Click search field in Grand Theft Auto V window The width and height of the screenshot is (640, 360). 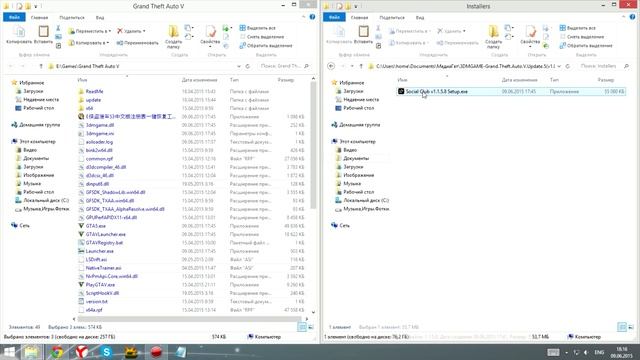pyautogui.click(x=284, y=66)
